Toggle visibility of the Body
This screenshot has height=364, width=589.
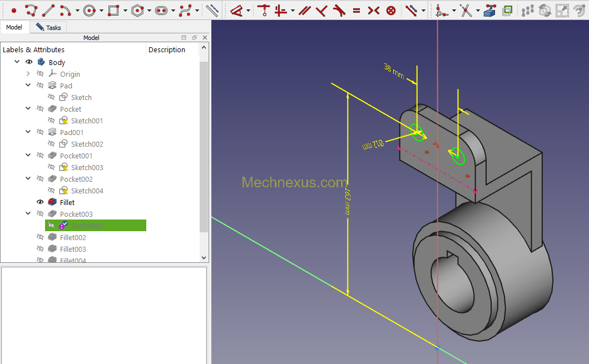(29, 62)
